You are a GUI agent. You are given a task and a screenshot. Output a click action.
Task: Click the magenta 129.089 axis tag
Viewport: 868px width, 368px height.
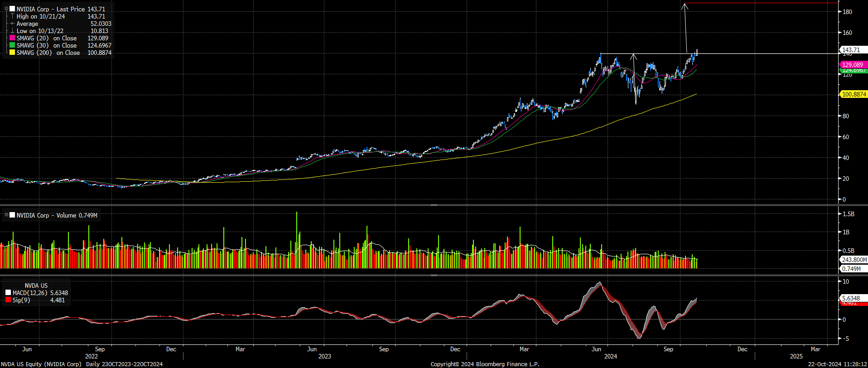click(854, 65)
